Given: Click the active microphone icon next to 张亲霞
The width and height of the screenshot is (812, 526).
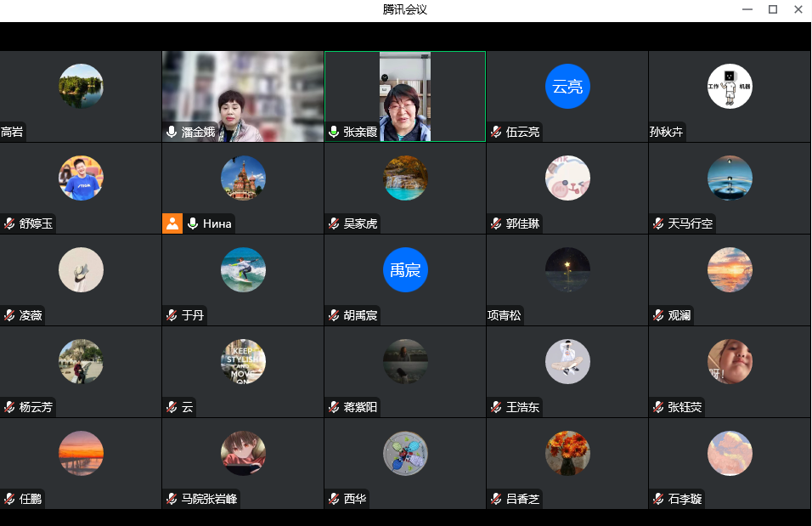Looking at the screenshot, I should coord(334,132).
